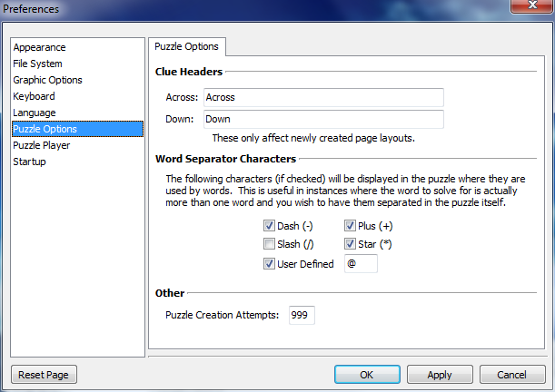Open the File System preferences page
The image size is (555, 392).
pos(37,64)
